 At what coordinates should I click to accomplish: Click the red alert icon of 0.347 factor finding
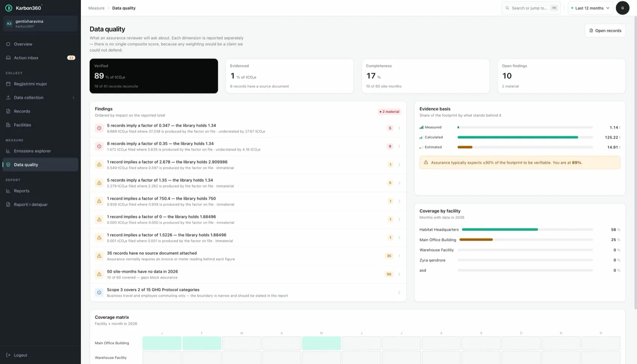99,128
